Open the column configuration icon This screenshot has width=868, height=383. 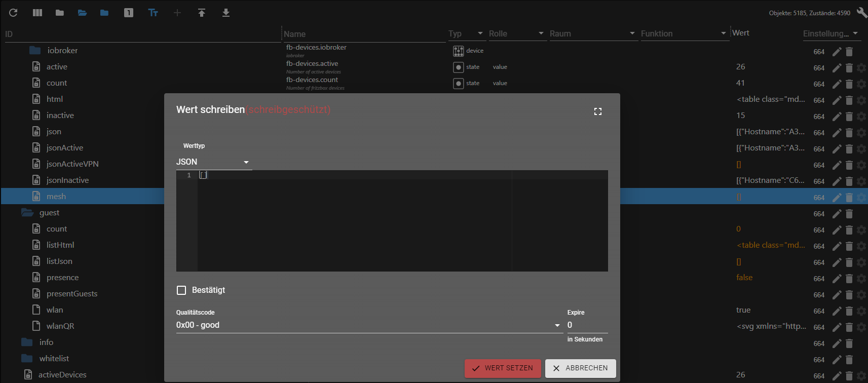point(37,13)
